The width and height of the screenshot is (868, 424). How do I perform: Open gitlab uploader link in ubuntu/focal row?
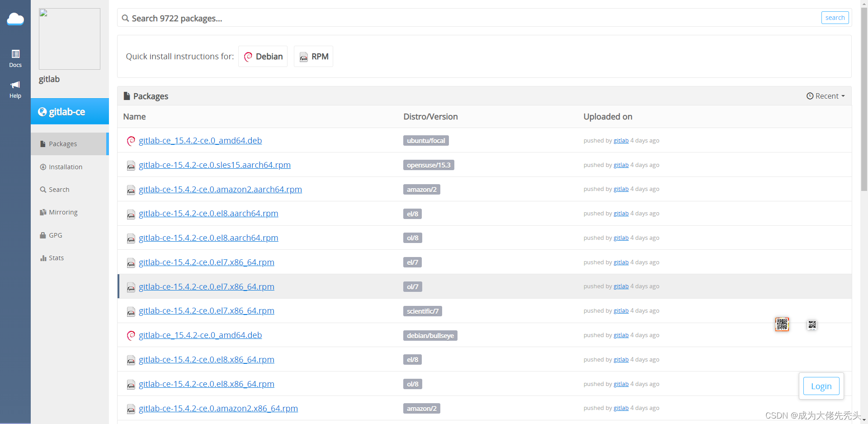(x=621, y=141)
